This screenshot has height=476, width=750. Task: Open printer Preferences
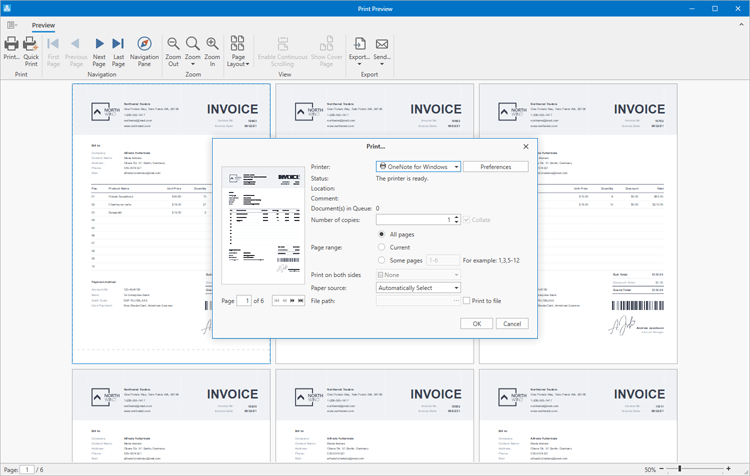(495, 167)
